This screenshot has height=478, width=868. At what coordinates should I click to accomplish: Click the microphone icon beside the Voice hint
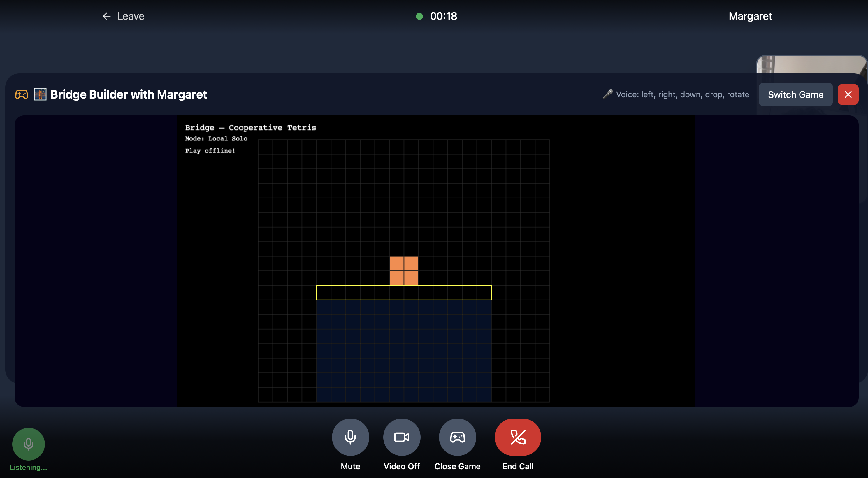click(607, 94)
